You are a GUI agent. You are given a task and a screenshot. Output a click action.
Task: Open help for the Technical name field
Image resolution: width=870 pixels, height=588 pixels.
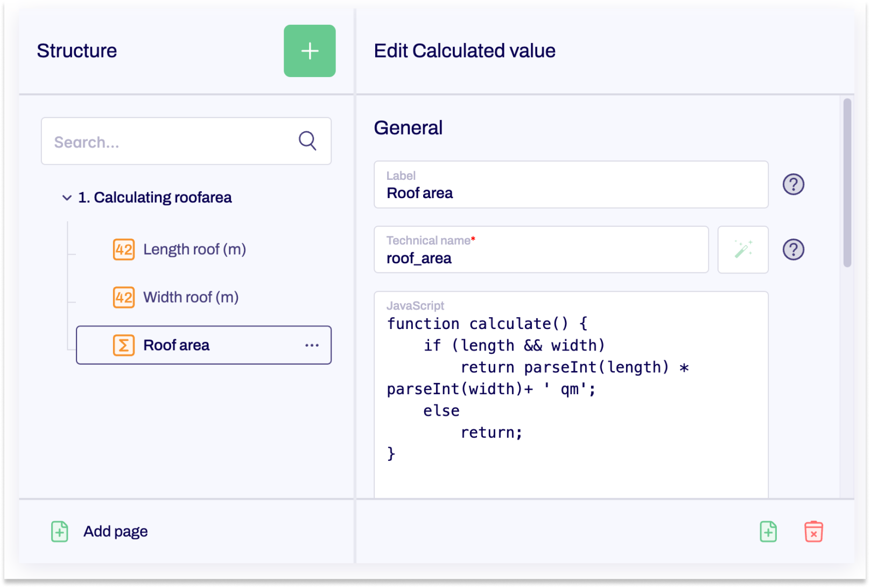[x=792, y=249]
